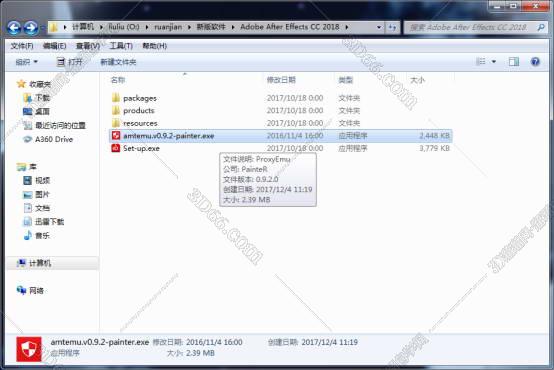The width and height of the screenshot is (554, 370).
Task: Click the A360 Drive cloud icon
Action: (28, 139)
